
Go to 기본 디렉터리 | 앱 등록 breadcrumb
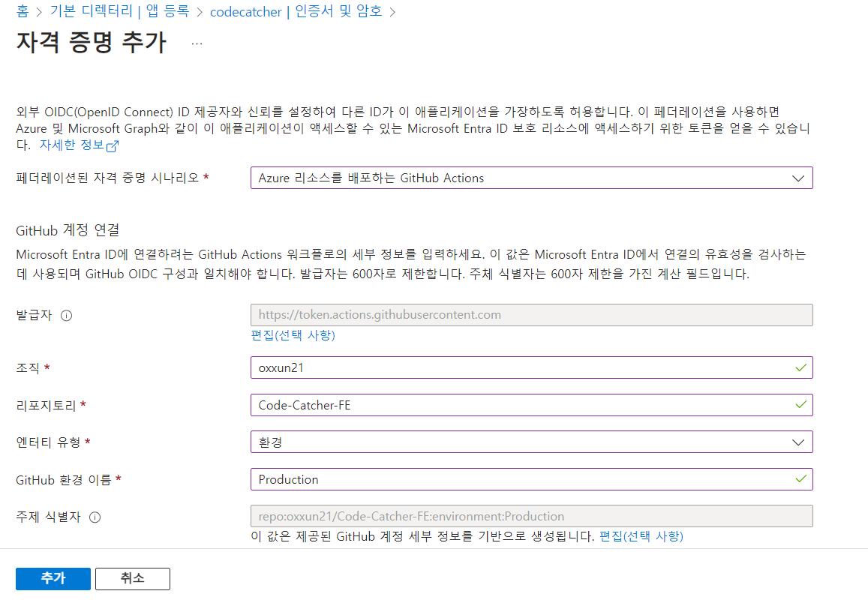click(119, 11)
